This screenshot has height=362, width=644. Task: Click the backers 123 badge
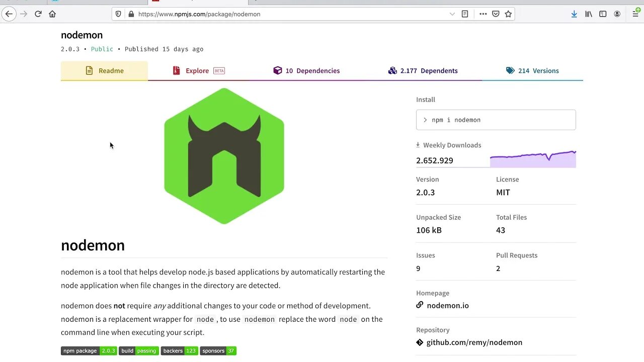point(180,351)
